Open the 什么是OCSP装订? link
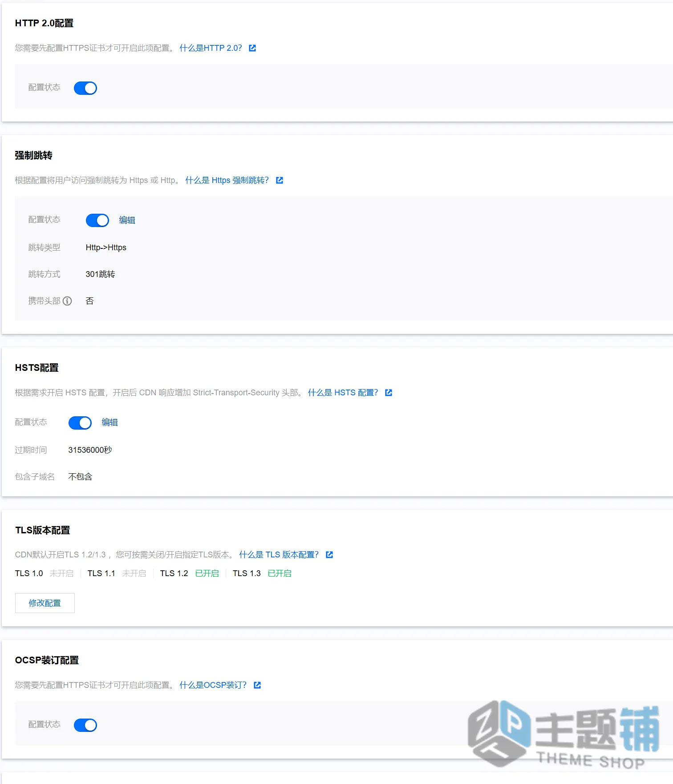 click(213, 685)
